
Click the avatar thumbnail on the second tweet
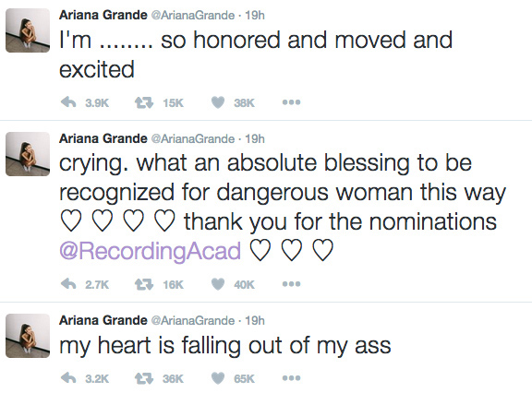pos(28,154)
